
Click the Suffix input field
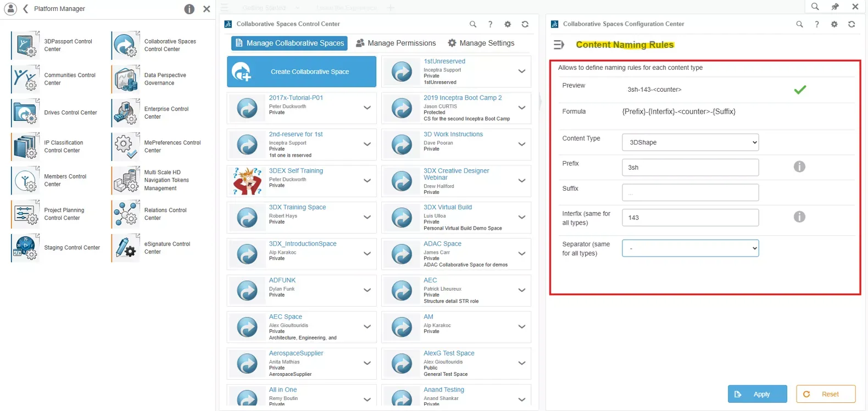tap(690, 192)
